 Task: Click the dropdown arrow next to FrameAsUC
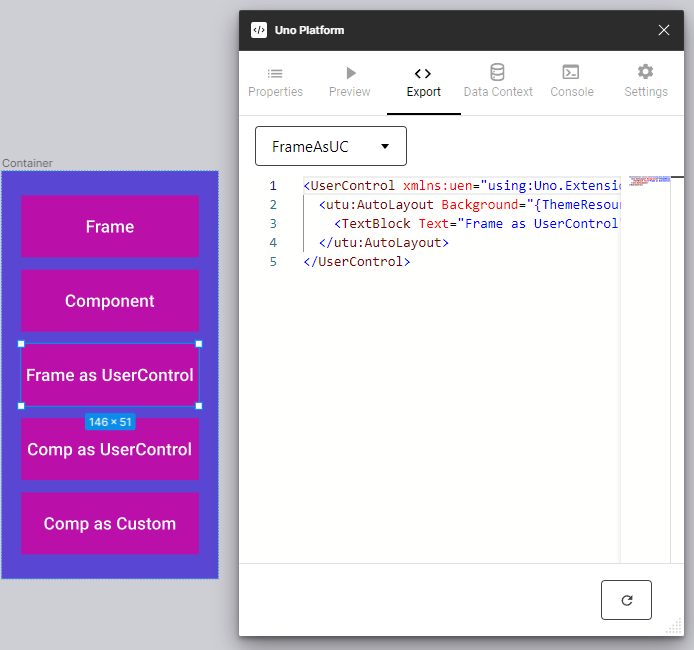click(x=385, y=147)
